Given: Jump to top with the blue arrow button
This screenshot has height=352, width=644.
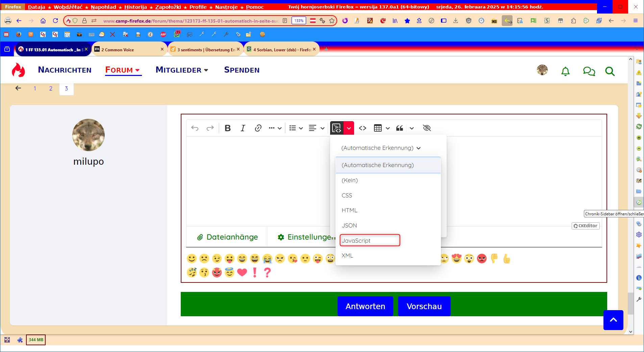Looking at the screenshot, I should pos(613,320).
